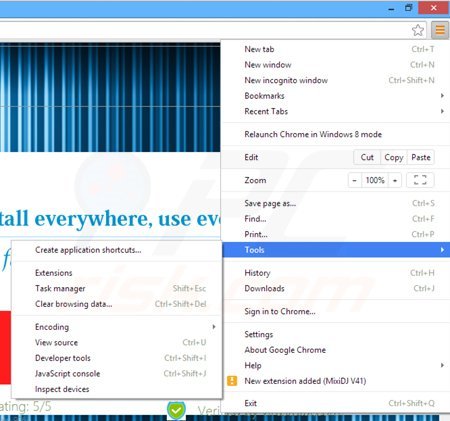Click the bookmark star icon
The width and height of the screenshot is (450, 421).
pos(418,30)
